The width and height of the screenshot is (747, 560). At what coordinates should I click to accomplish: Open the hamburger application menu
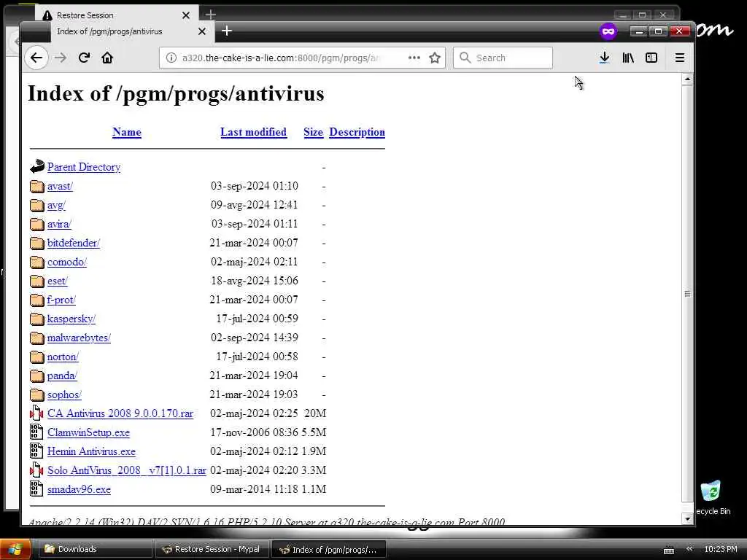click(x=680, y=58)
